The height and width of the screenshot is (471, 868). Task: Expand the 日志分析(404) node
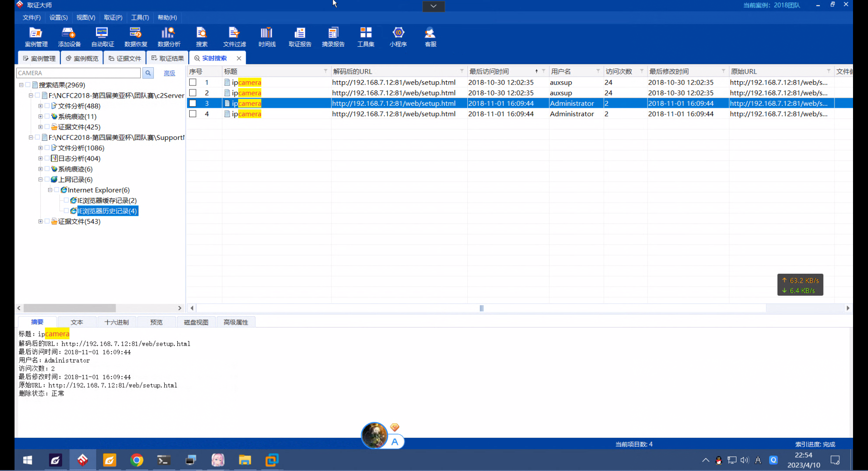(40, 158)
